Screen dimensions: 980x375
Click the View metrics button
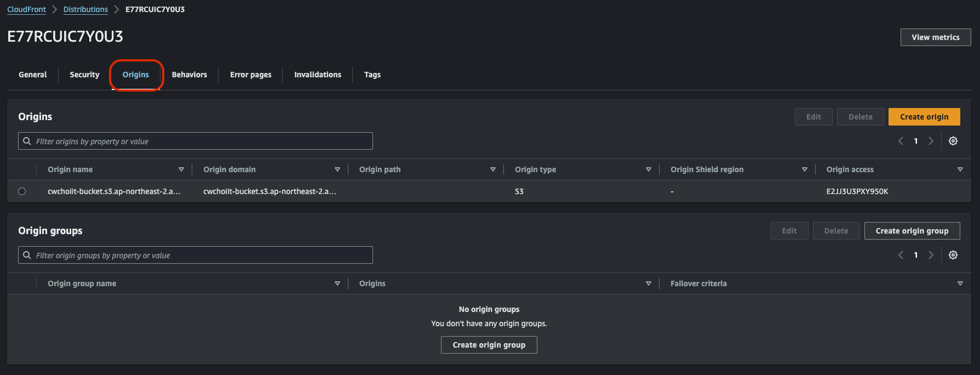(936, 37)
